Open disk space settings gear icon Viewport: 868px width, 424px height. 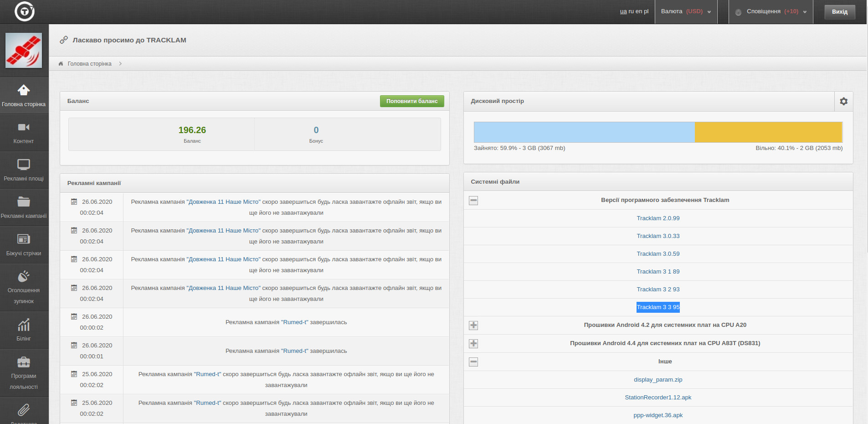[843, 102]
